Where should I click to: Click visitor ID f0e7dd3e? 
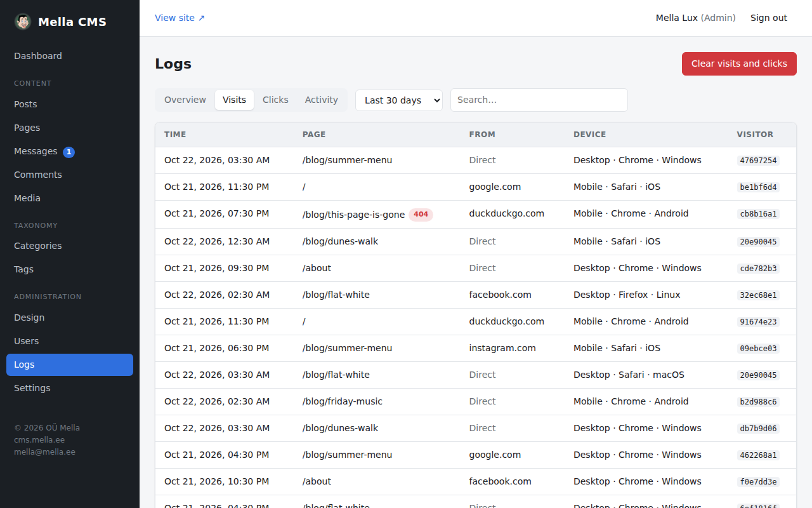click(x=758, y=482)
